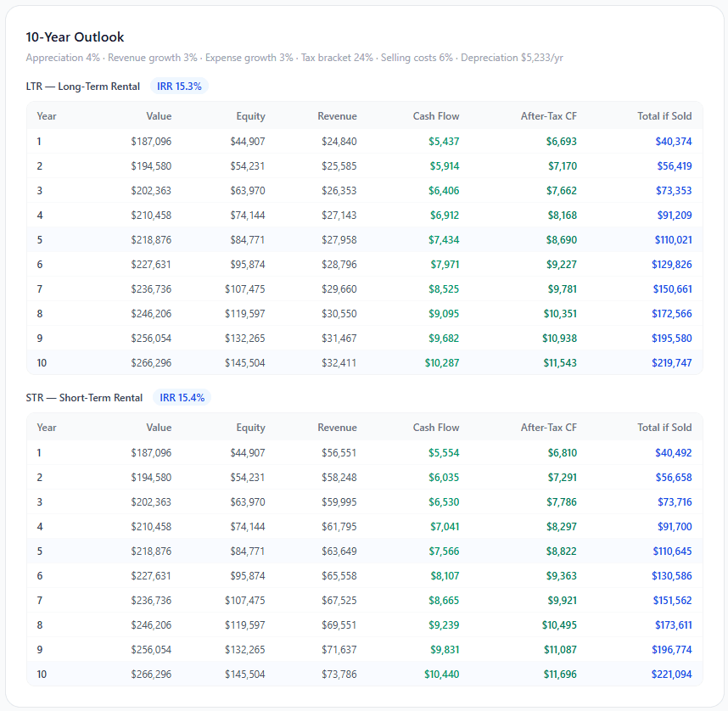Click the assumptions line starting with Appreciation 4%
Viewport: 728px width, 711px height.
click(x=294, y=58)
